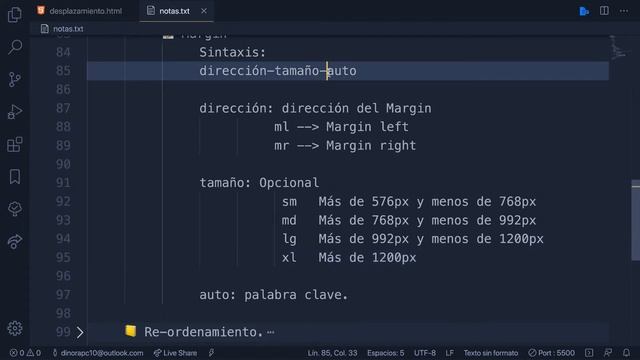Click line number 84
Viewport: 640px width, 360px height.
pyautogui.click(x=63, y=52)
